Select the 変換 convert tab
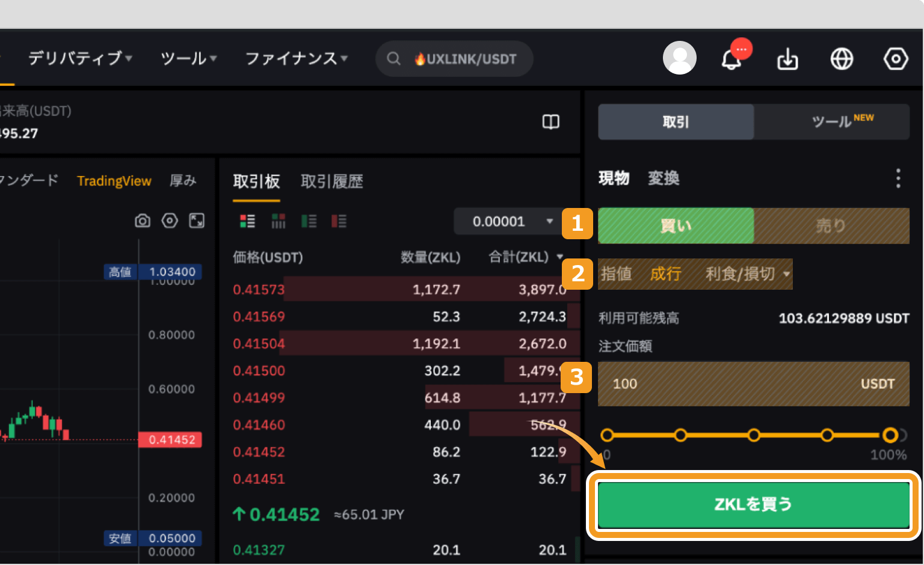924x565 pixels. (664, 179)
